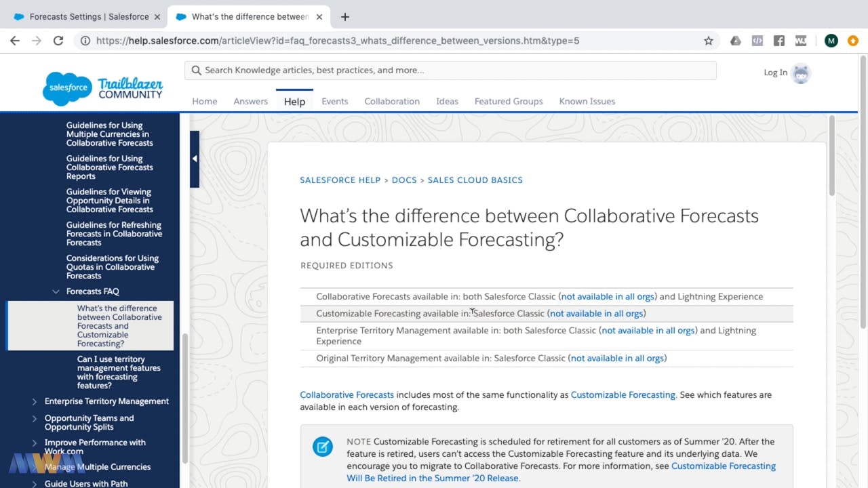Open the Collaborative Forecasts paragraph link
The width and height of the screenshot is (868, 488).
pyautogui.click(x=347, y=394)
